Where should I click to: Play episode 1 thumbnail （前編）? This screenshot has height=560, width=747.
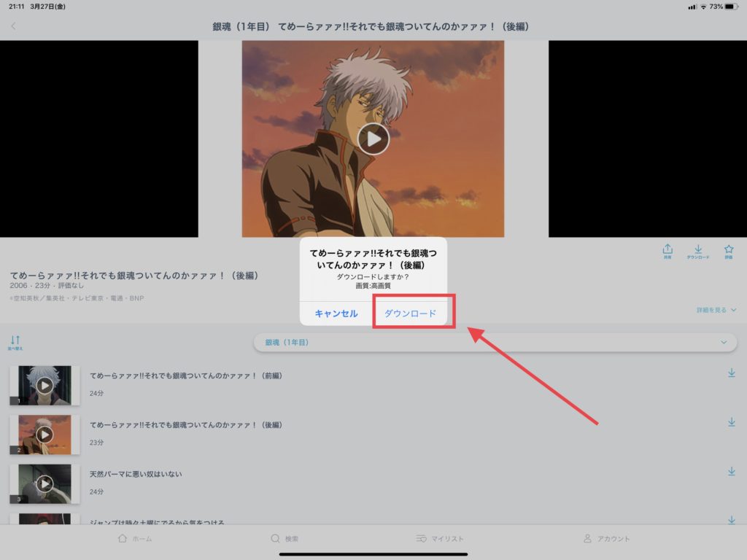44,385
